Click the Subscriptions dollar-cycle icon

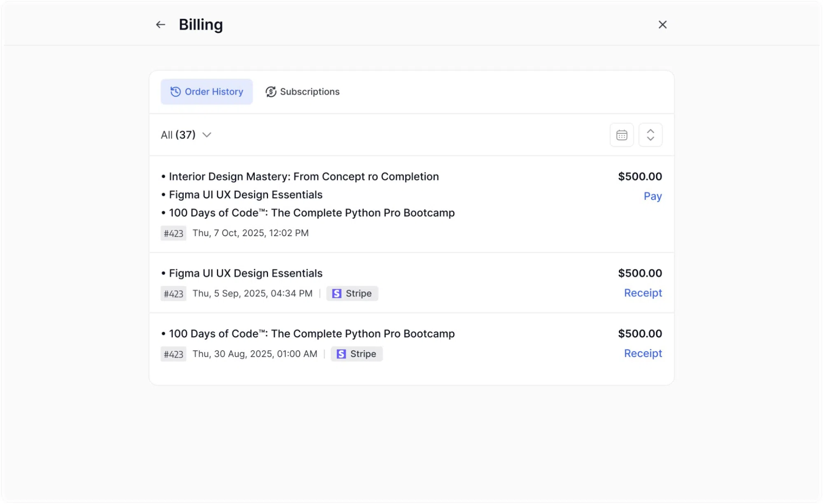point(270,92)
